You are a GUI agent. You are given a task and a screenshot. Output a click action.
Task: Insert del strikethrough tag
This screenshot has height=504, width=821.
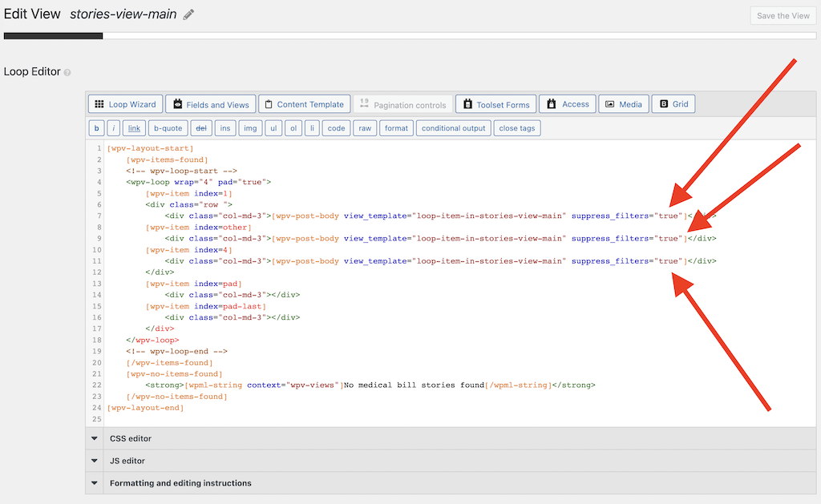(201, 128)
